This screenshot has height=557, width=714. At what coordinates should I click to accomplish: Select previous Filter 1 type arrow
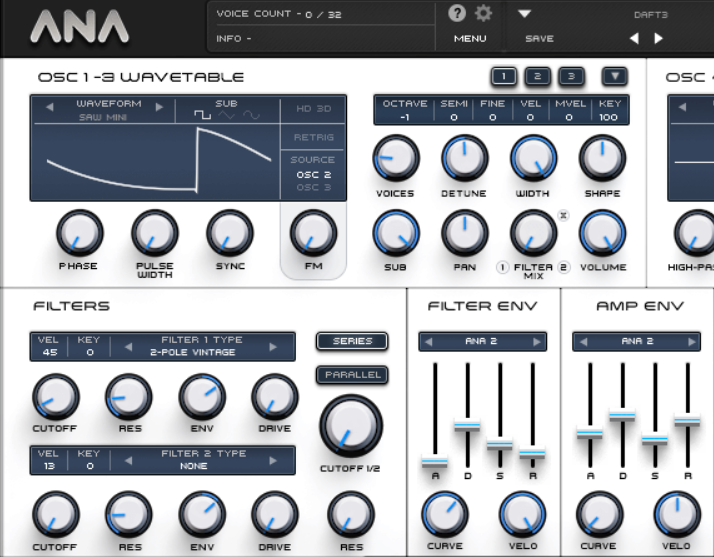128,347
